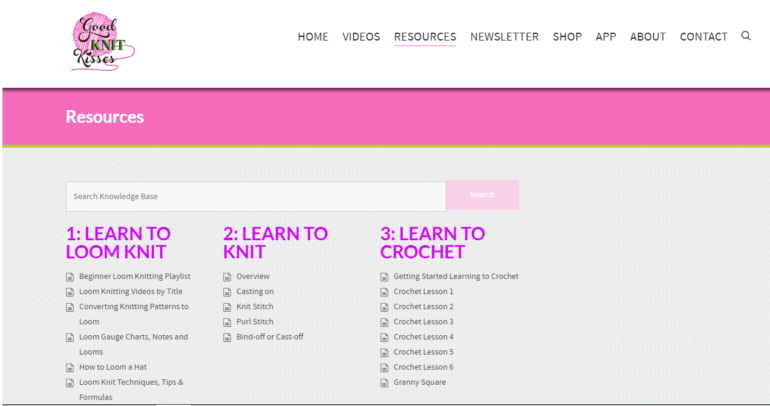770x406 pixels.
Task: Go to the CONTACT page
Action: tap(703, 37)
